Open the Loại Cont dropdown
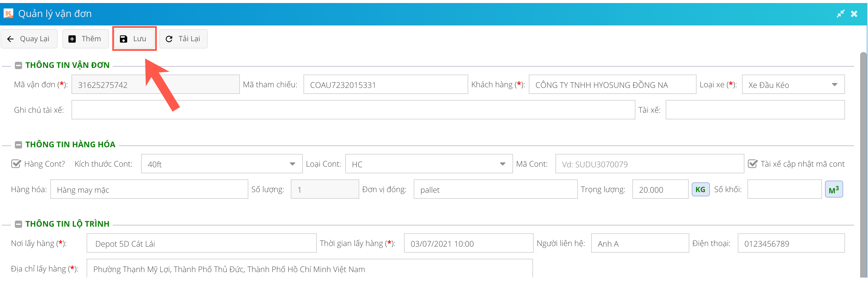The image size is (868, 283). pos(502,164)
